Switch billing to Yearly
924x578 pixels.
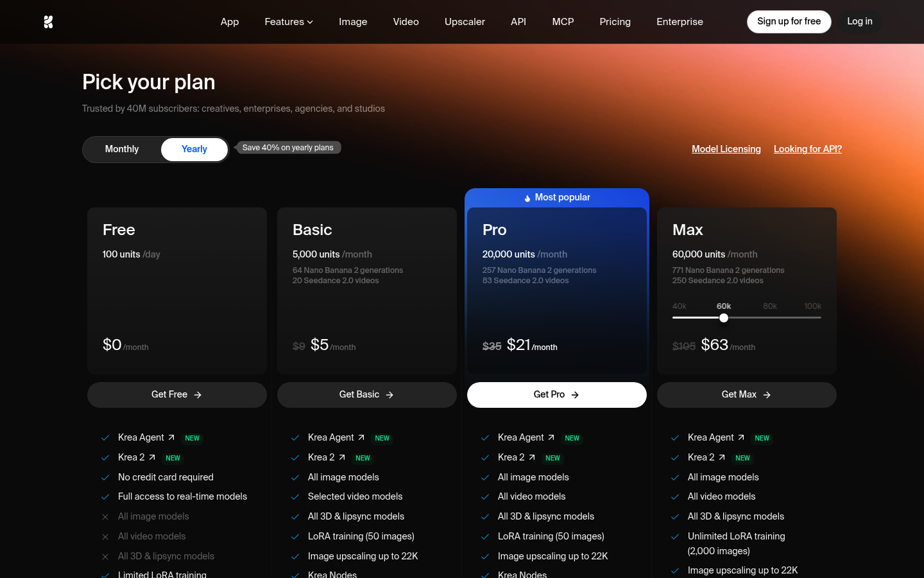pyautogui.click(x=194, y=150)
